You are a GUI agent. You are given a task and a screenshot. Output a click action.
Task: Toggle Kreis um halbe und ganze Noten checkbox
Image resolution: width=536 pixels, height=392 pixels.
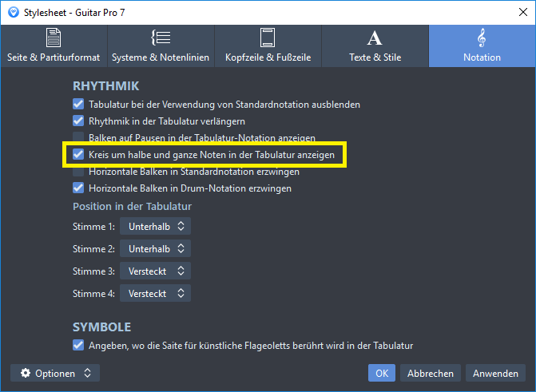(x=78, y=154)
